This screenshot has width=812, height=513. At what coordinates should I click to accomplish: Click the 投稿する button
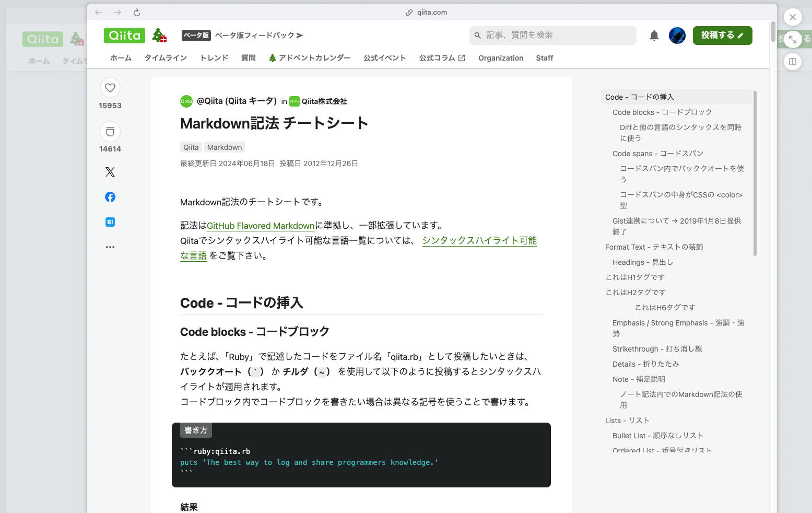click(x=722, y=35)
